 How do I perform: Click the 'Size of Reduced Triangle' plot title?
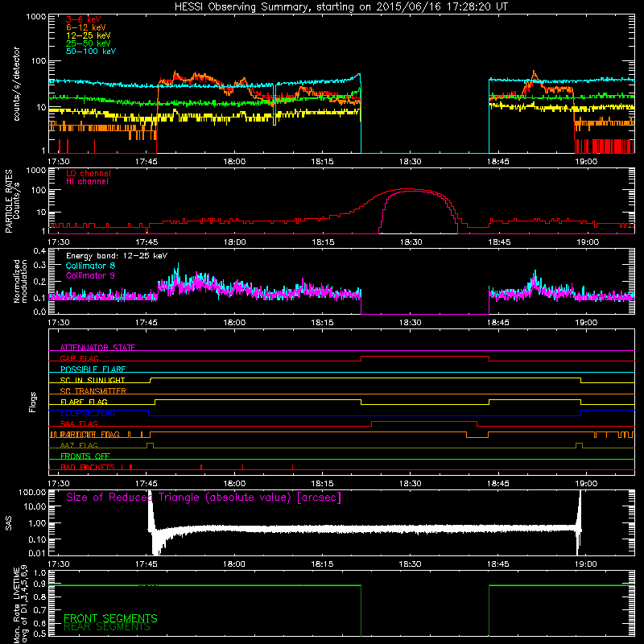[204, 497]
